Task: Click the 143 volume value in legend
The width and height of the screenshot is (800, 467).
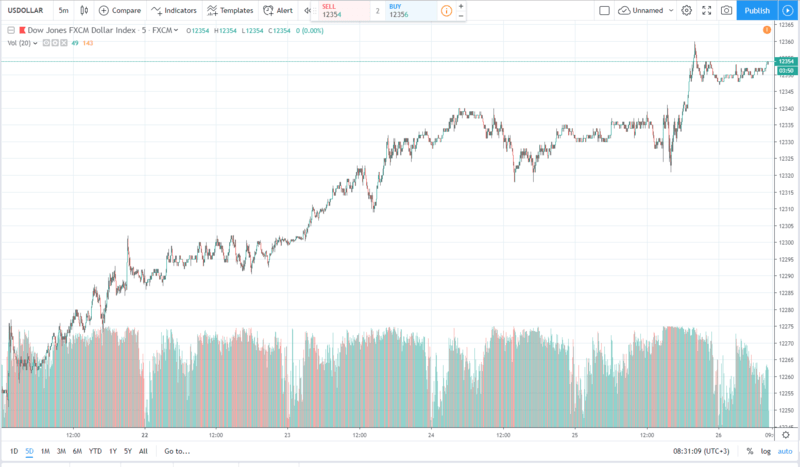Action: (88, 43)
